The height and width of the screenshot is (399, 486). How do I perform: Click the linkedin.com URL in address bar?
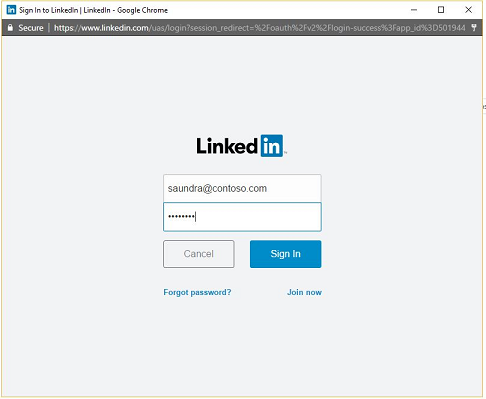[x=260, y=28]
